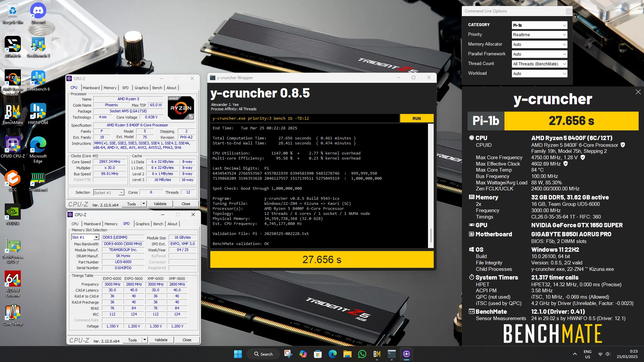Switch to Mainboard tab in lower CPU-Z

pyautogui.click(x=92, y=224)
